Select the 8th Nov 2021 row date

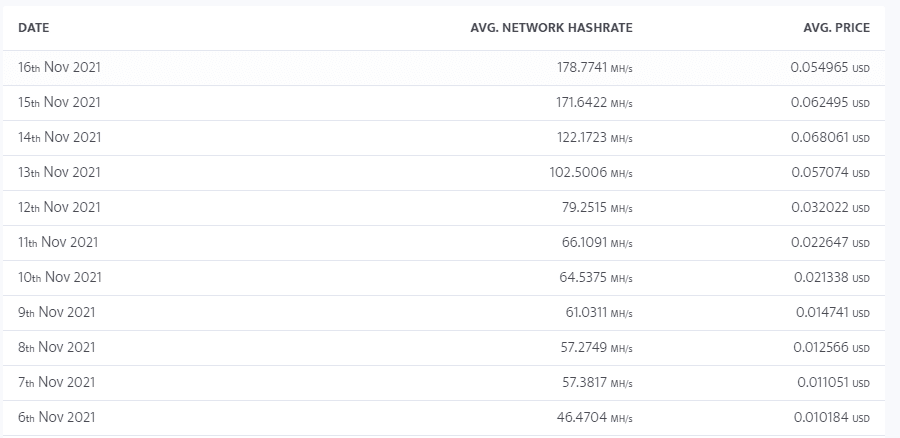(x=56, y=347)
